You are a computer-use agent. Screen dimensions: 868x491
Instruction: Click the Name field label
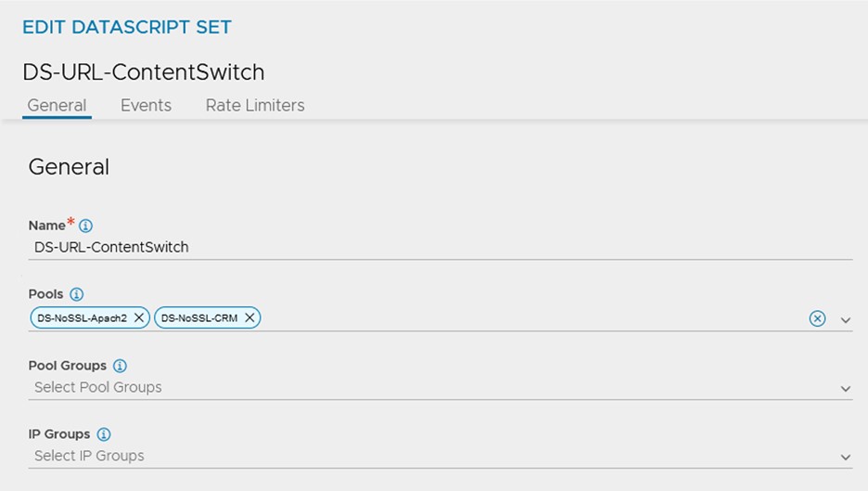tap(46, 226)
